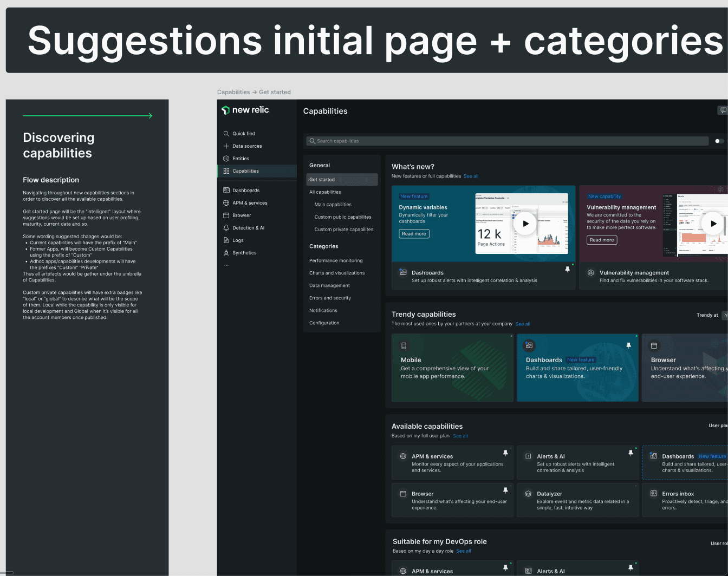The height and width of the screenshot is (576, 728).
Task: Open Custom private capabilities
Action: [x=344, y=230]
